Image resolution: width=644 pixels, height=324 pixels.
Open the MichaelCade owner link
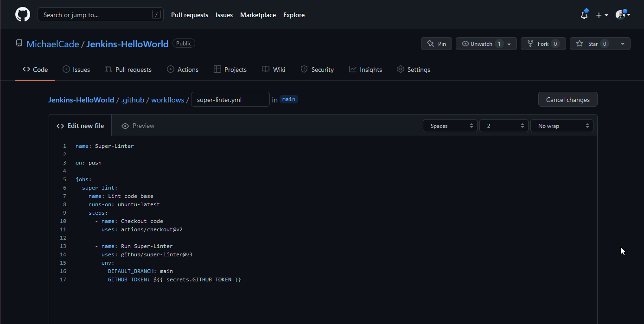pos(52,44)
